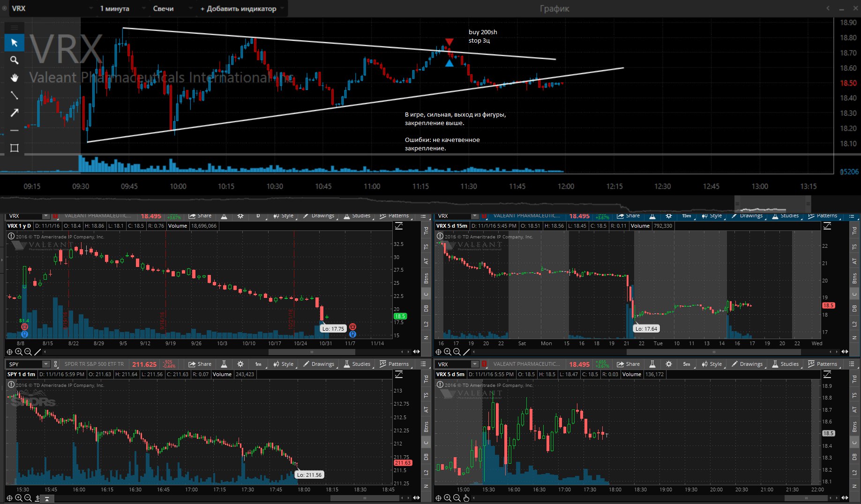Screen dimensions: 861x504
Task: Open Drawings menu in VRX daily chart
Action: pyautogui.click(x=319, y=216)
